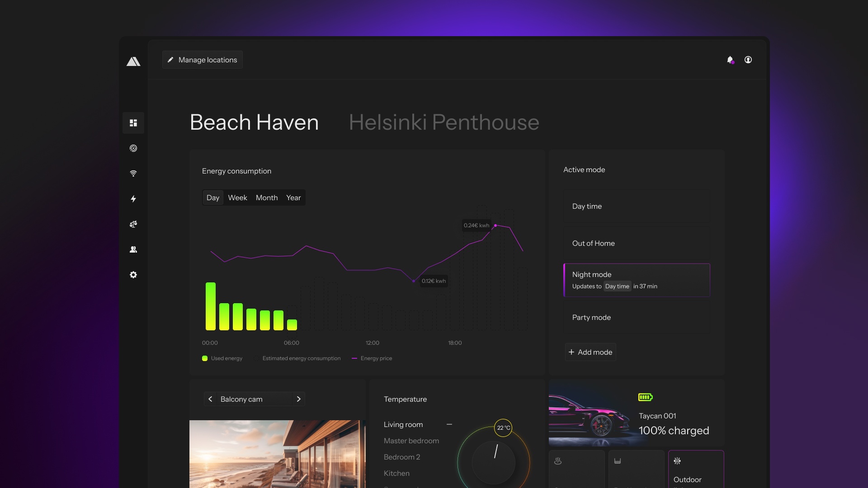The image size is (868, 488).
Task: Open the dashboard grid view
Action: 133,122
